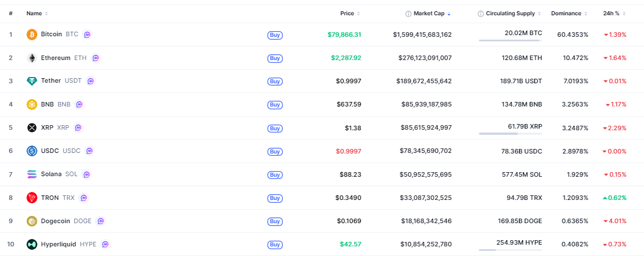Sort table by the # rank column
Viewport: 644px width, 256px height.
point(11,14)
